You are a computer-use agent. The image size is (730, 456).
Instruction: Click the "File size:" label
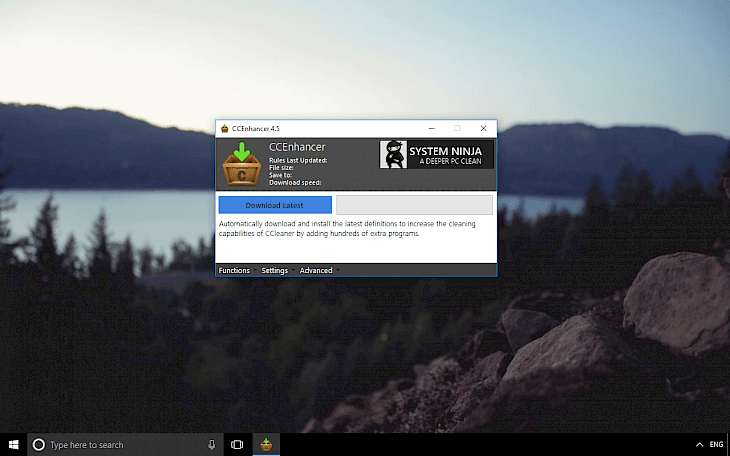(281, 168)
